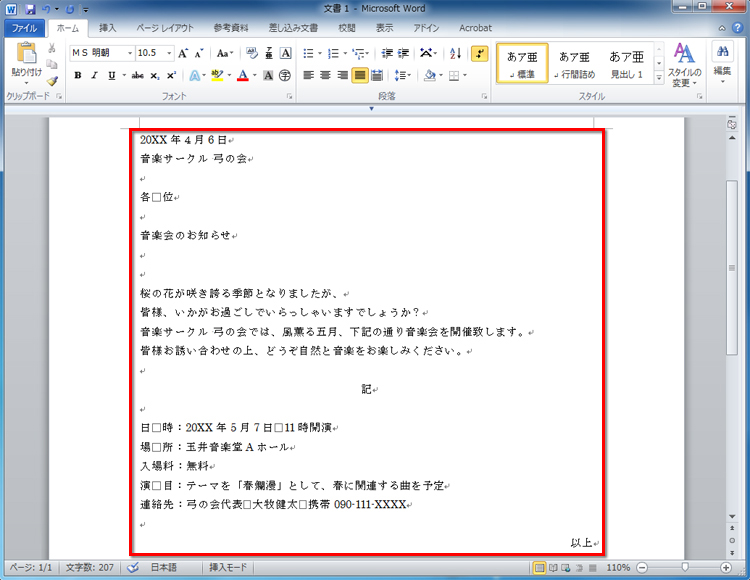The height and width of the screenshot is (580, 750).
Task: Click 日本語 language in status bar
Action: 164,568
